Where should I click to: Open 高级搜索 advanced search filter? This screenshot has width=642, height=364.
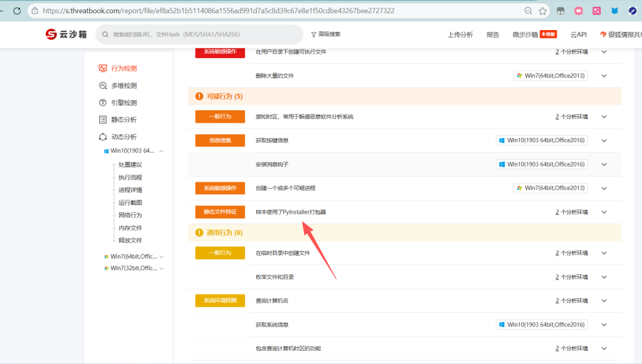(325, 34)
